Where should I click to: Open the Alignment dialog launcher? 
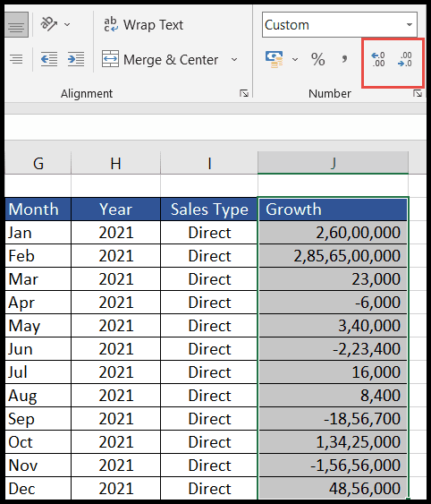(x=244, y=93)
